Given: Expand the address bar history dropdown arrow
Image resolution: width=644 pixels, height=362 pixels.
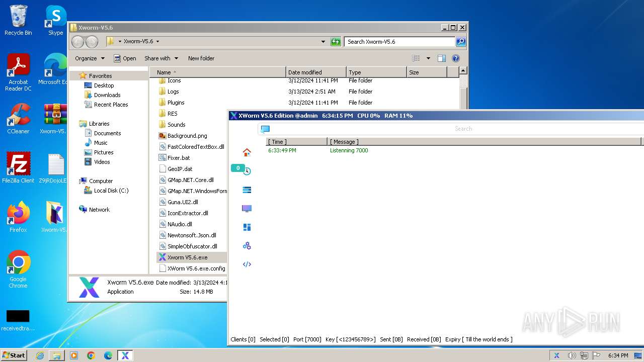Looking at the screenshot, I should (x=323, y=42).
